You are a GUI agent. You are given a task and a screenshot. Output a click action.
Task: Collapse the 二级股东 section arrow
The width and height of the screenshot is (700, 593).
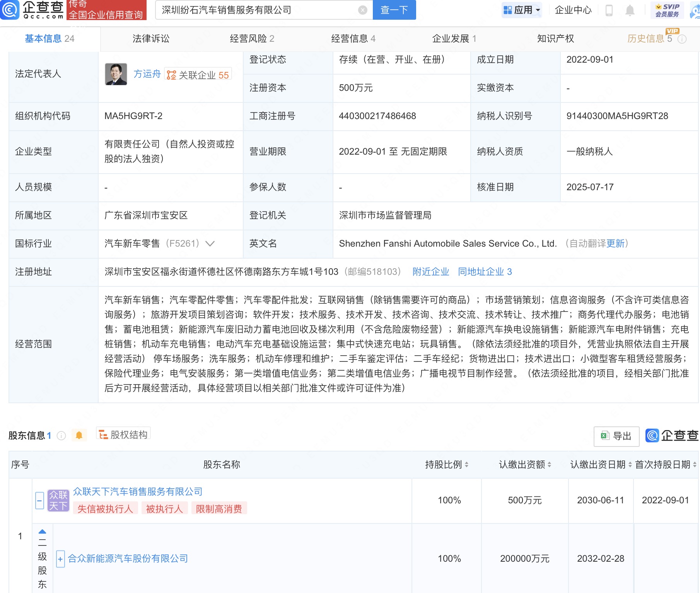click(43, 532)
